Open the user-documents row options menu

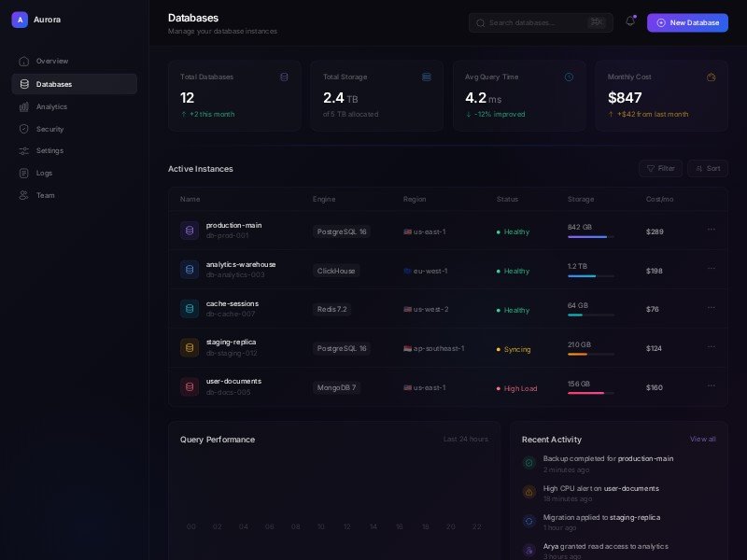point(711,385)
